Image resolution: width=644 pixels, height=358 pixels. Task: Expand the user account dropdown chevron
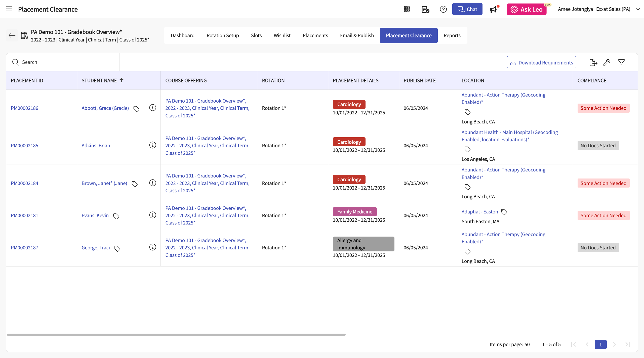tap(638, 9)
